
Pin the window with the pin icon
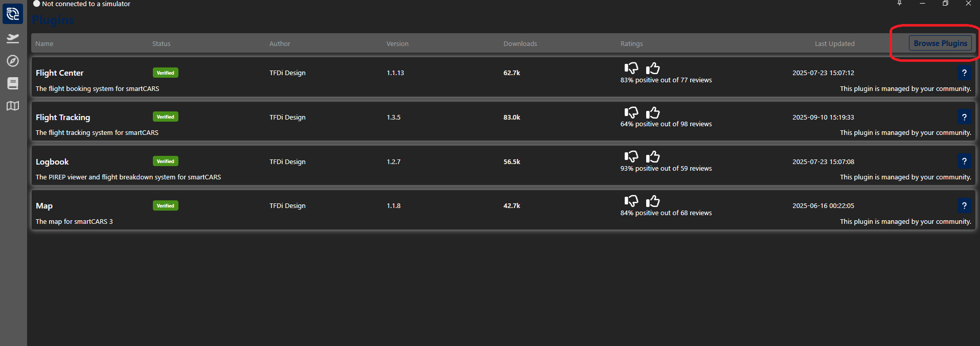coord(899,4)
